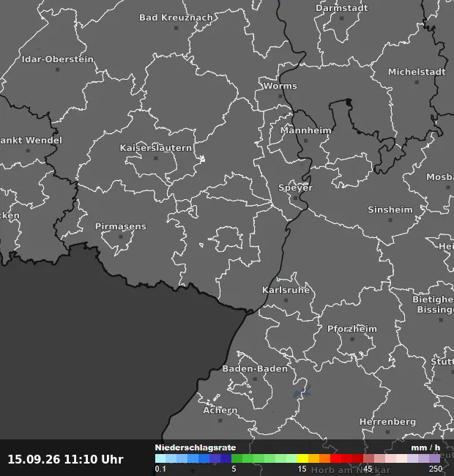Click the 15.09.26 11:10 Uhr timestamp
This screenshot has height=476, width=454.
click(66, 459)
